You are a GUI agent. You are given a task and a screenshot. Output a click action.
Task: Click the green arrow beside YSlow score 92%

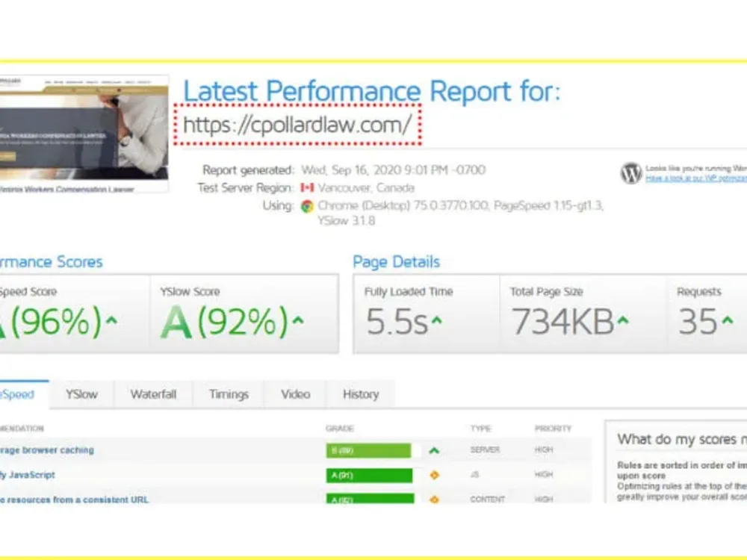point(298,320)
